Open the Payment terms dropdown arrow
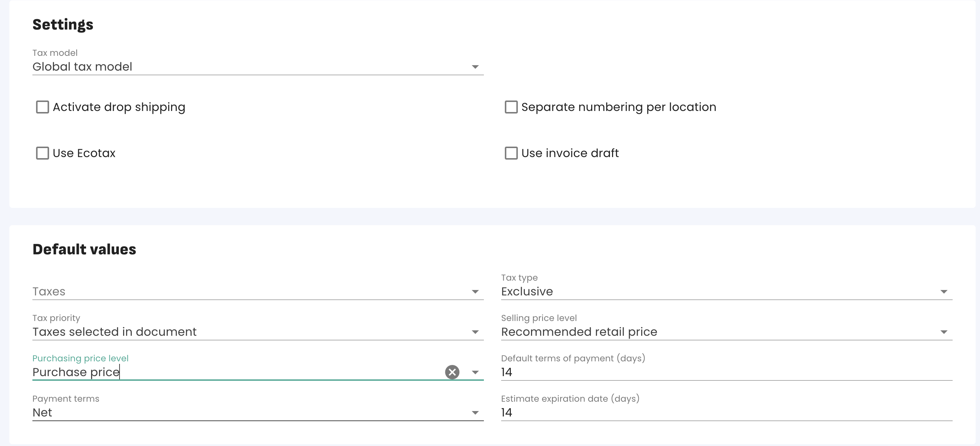This screenshot has width=980, height=446. 475,413
